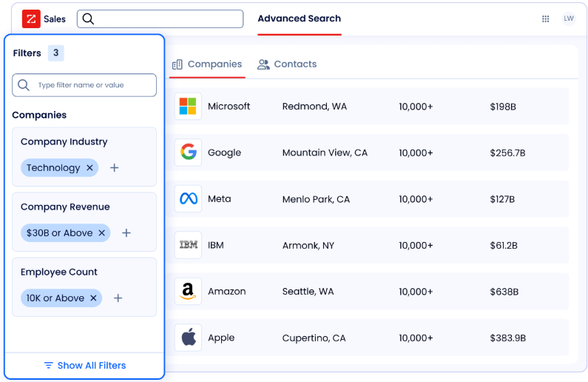The height and width of the screenshot is (382, 588).
Task: Open the apps grid icon
Action: click(546, 19)
